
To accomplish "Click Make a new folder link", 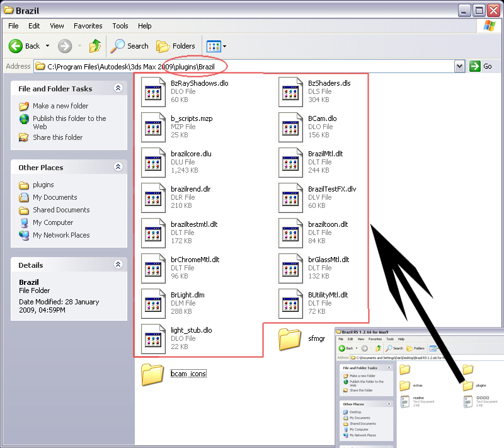I will point(60,106).
